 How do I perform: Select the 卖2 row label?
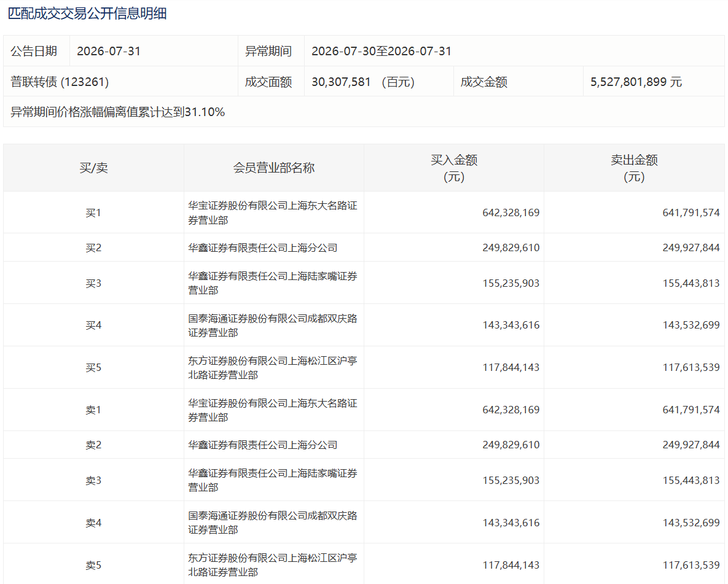(x=93, y=445)
